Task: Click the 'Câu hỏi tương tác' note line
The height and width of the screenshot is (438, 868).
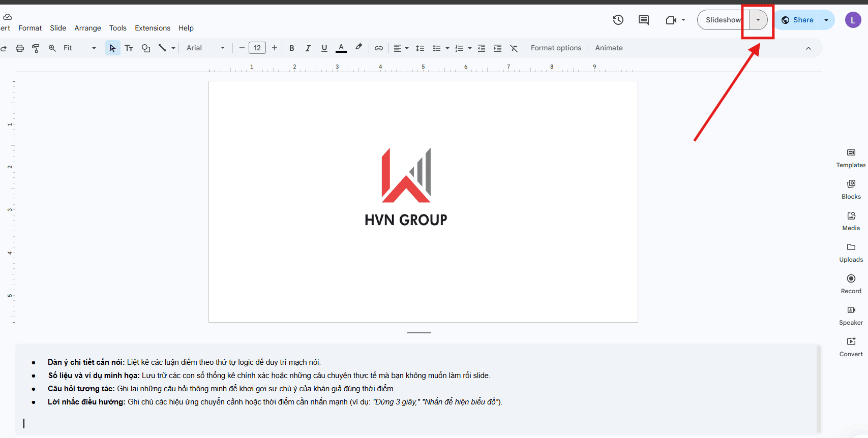Action: (x=221, y=389)
